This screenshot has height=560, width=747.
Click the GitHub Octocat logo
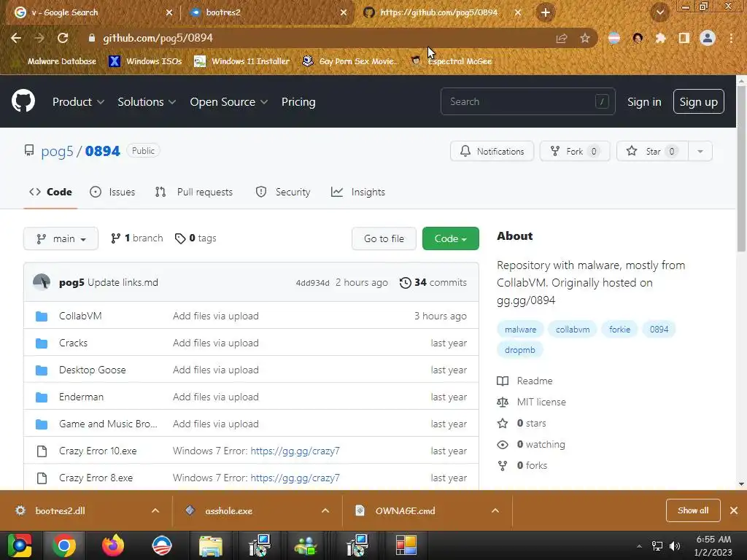pos(23,101)
